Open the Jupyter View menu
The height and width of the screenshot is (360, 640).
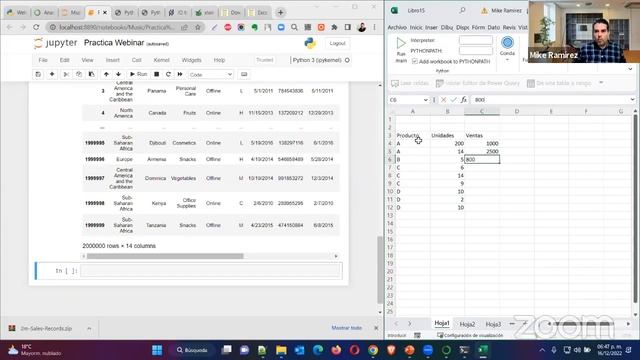point(87,60)
